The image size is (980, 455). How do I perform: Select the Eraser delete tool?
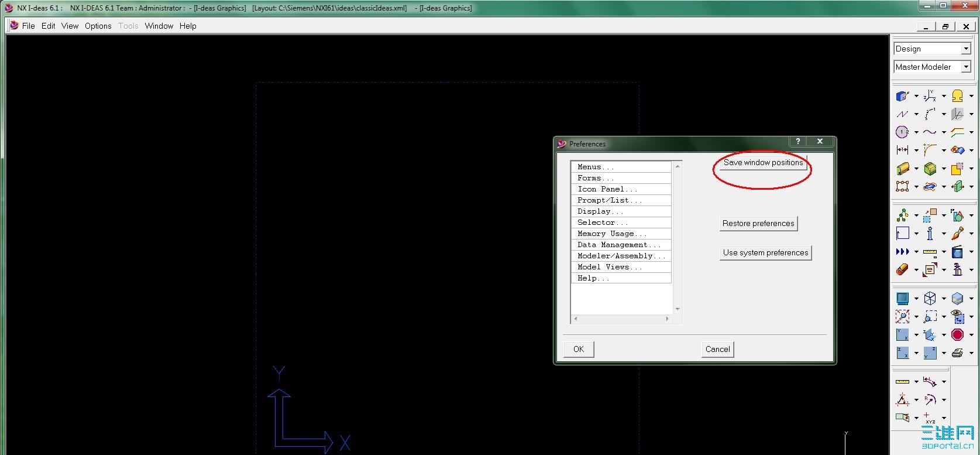(x=903, y=270)
